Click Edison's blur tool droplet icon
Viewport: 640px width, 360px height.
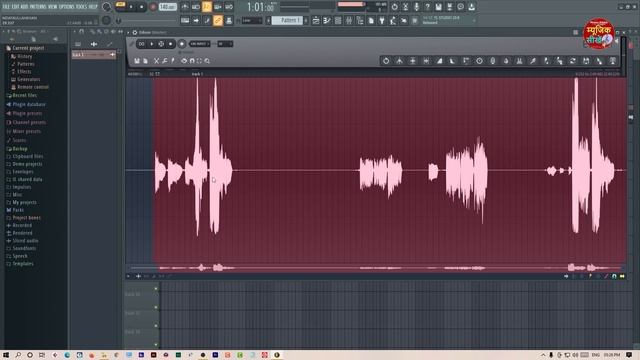click(506, 61)
